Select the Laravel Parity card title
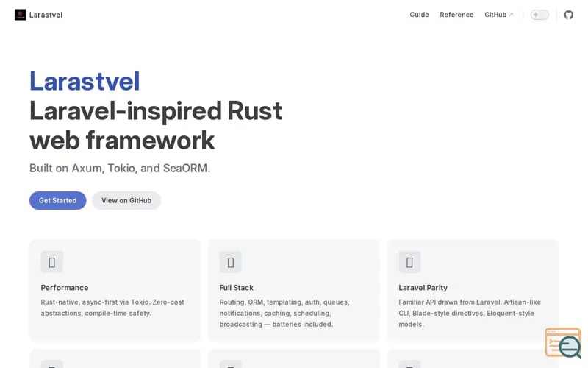Viewport: 588px width, 368px height. [x=423, y=288]
